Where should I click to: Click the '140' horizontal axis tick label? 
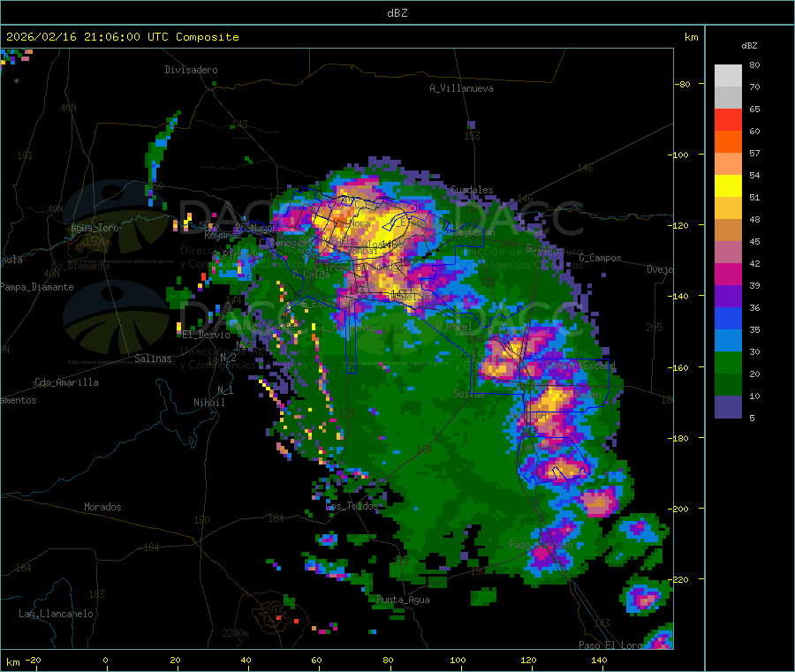[x=599, y=660]
